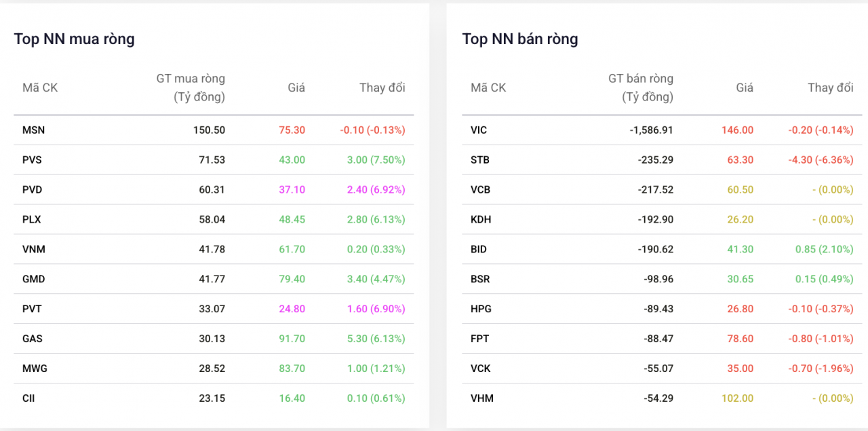Screen dimensions: 868x431
Task: Select the GMD stock code
Action: 33,279
